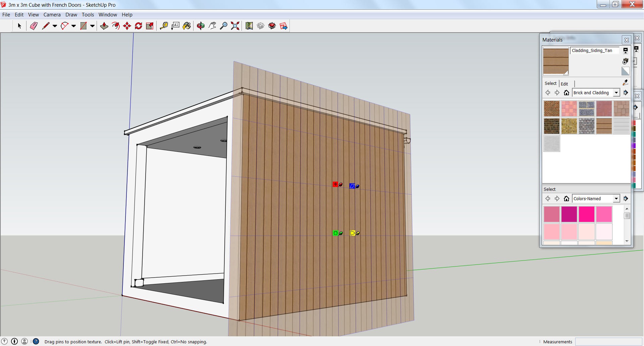Activate the Rotate tool
Viewport: 644px width, 346px height.
139,26
